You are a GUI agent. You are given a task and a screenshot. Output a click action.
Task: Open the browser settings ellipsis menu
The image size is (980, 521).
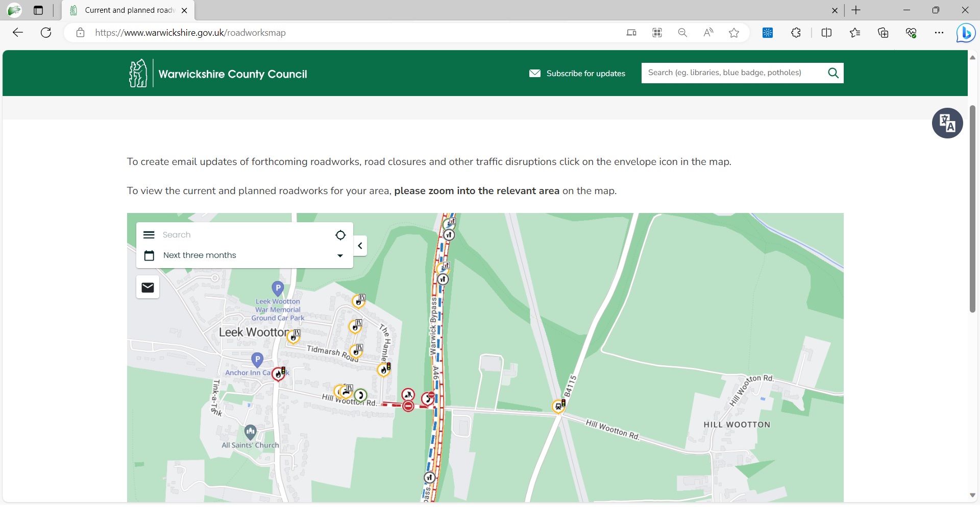[x=939, y=32]
